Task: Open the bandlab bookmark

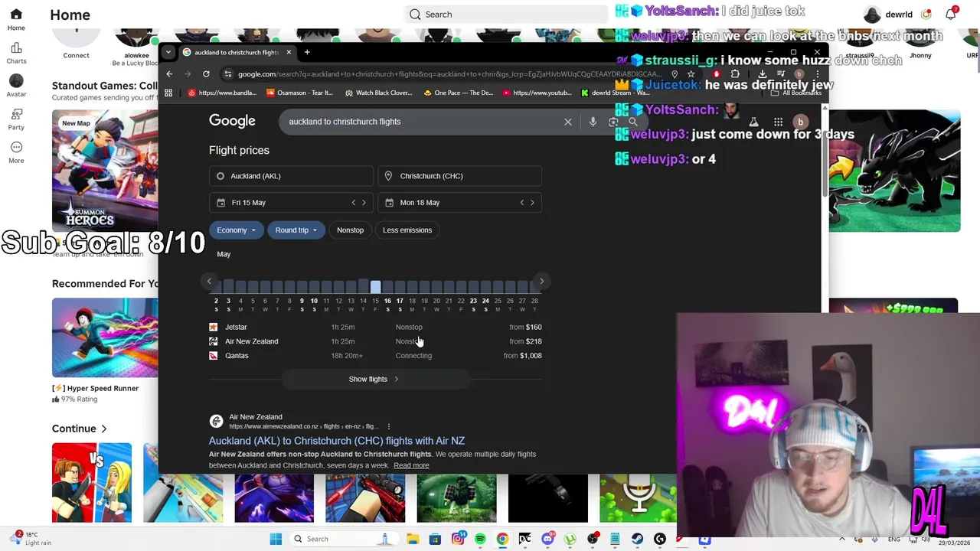Action: pyautogui.click(x=222, y=93)
